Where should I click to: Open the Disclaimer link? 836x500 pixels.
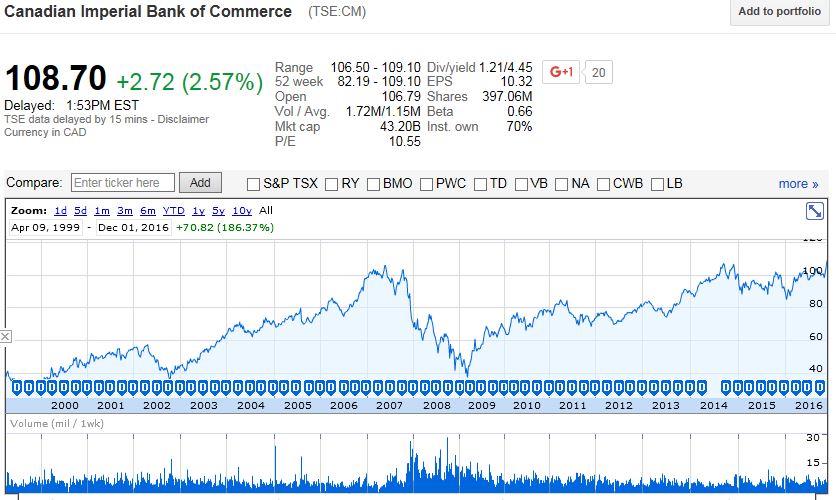[183, 119]
